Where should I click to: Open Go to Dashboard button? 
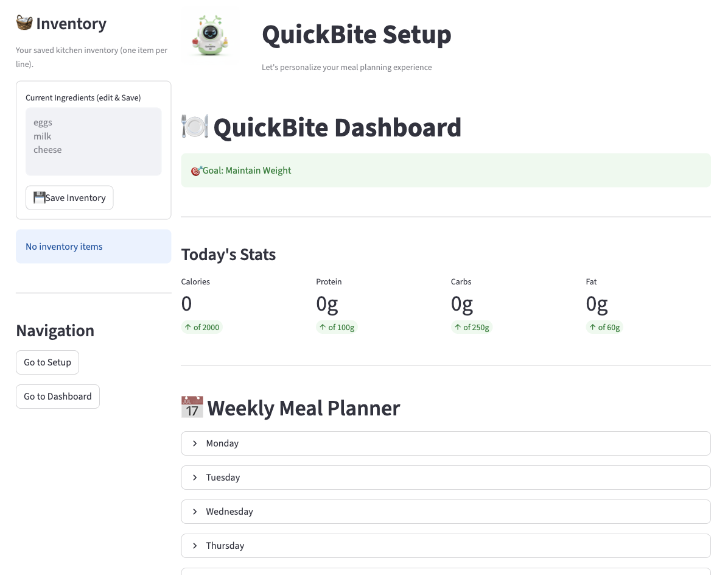pos(58,396)
